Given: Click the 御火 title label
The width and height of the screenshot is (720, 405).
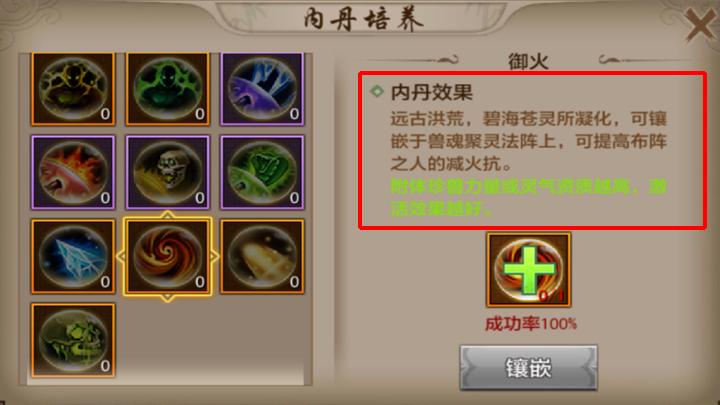Looking at the screenshot, I should pyautogui.click(x=528, y=62).
